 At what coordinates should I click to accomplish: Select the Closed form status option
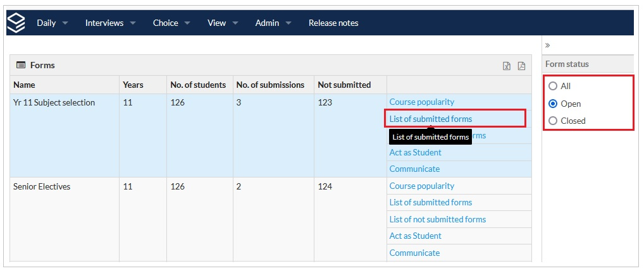point(554,121)
